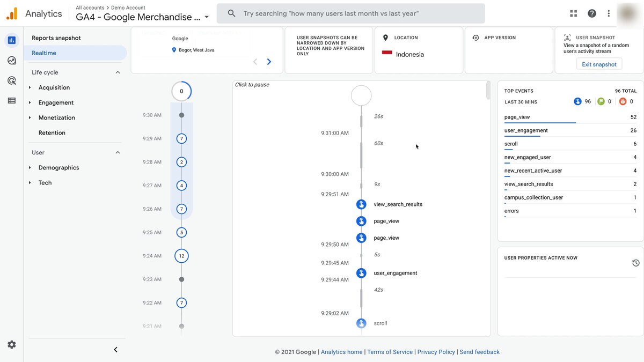Screen dimensions: 644x362
Task: Open the Google apps grid icon
Action: click(x=574, y=13)
